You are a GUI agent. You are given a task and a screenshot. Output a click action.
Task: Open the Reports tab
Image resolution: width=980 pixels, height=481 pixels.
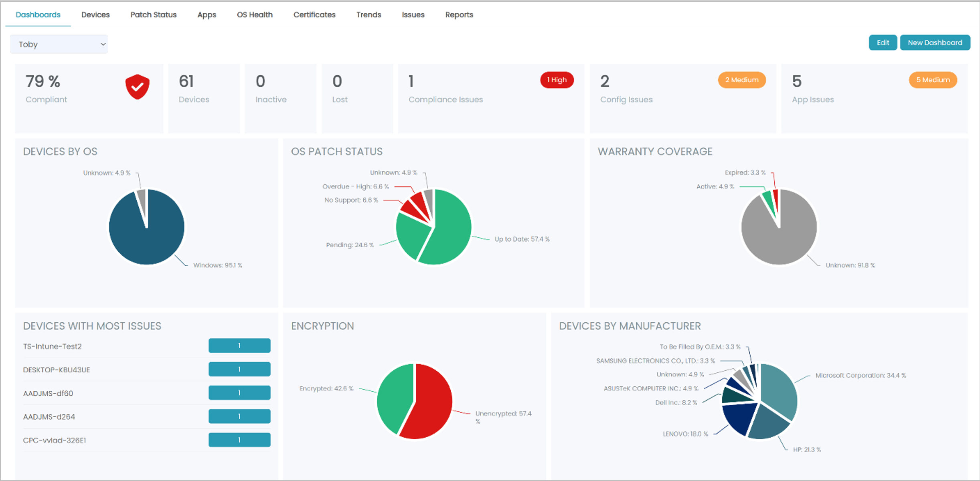(459, 15)
